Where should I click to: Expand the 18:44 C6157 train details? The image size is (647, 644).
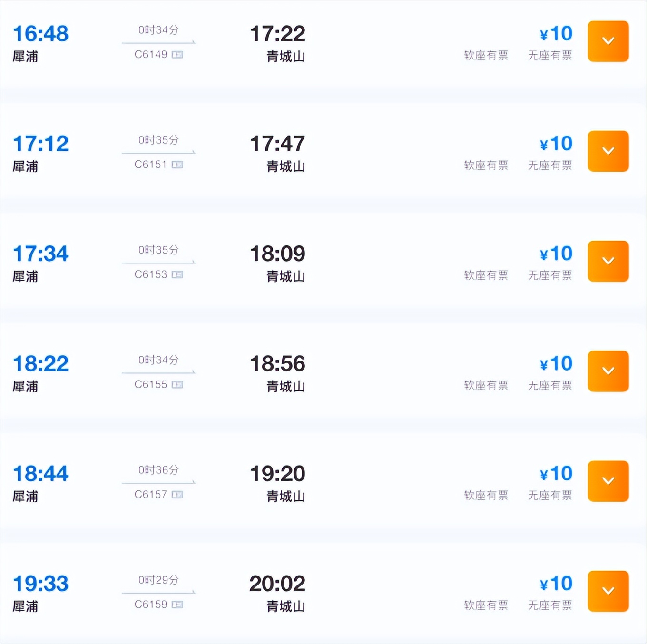[608, 481]
